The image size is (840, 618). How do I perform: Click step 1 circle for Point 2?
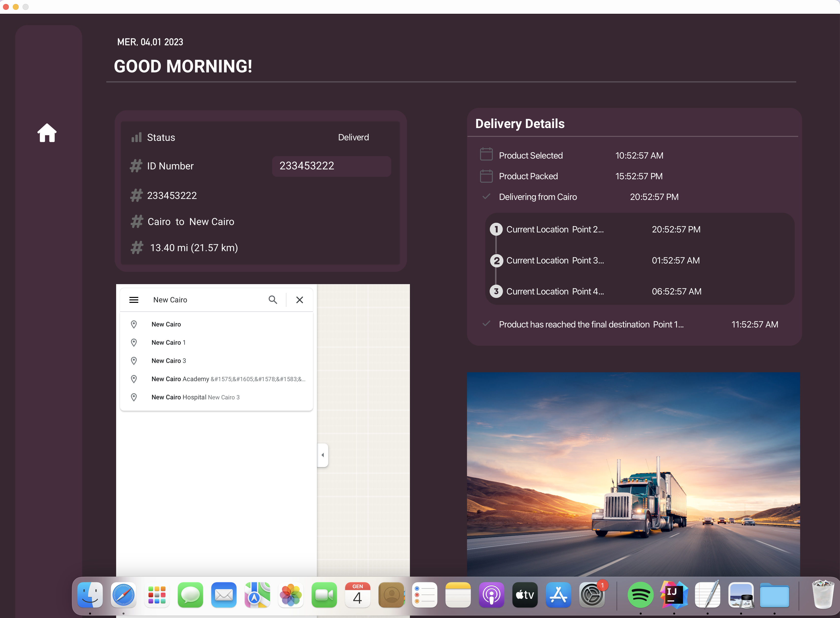click(496, 229)
